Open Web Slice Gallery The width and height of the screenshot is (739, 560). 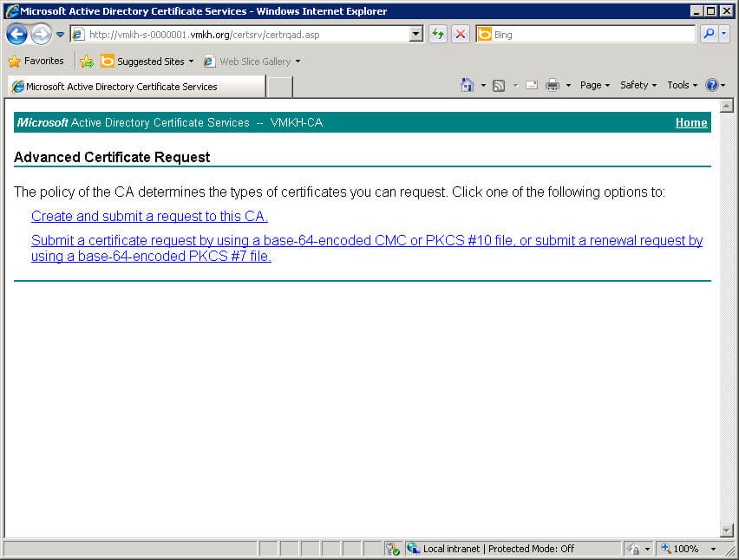click(252, 62)
